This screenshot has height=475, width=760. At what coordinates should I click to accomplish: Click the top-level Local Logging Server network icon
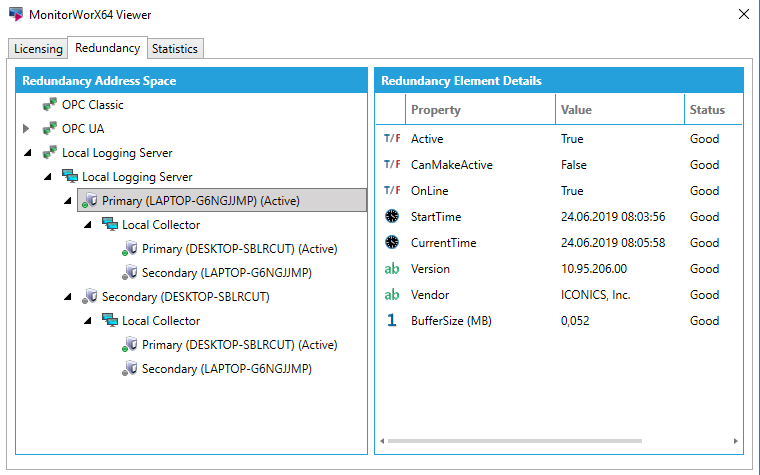[49, 153]
